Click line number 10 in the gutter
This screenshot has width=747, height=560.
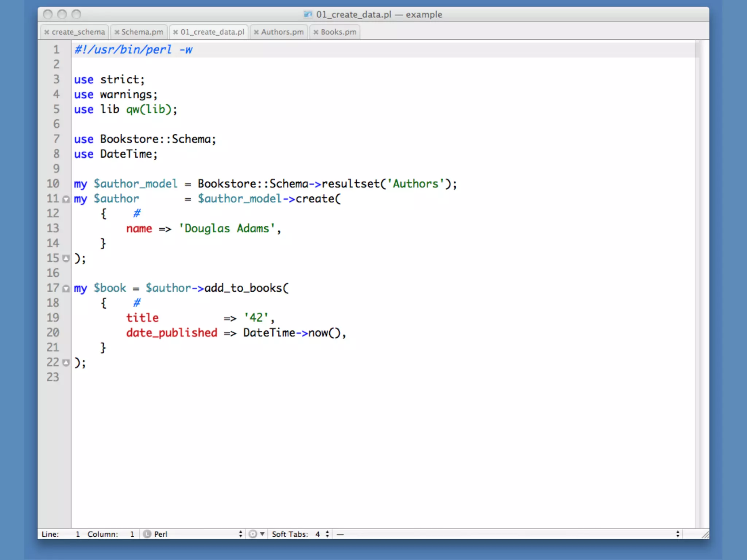[x=53, y=184]
